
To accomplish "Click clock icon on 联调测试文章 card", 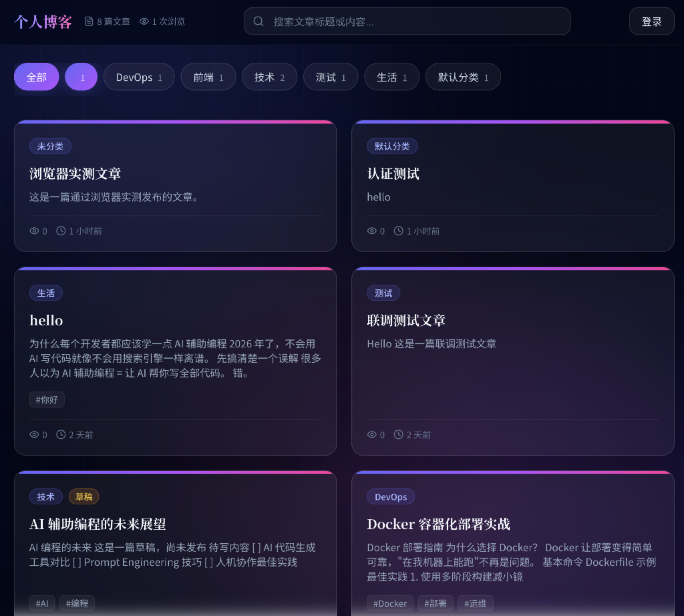I will [399, 435].
